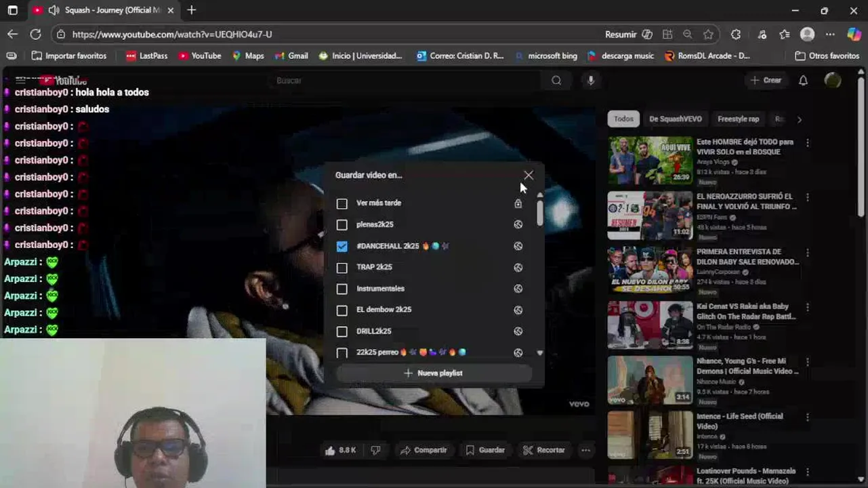Viewport: 868px width, 488px height.
Task: Click the playlist list scrollbar thumb
Action: coord(540,213)
